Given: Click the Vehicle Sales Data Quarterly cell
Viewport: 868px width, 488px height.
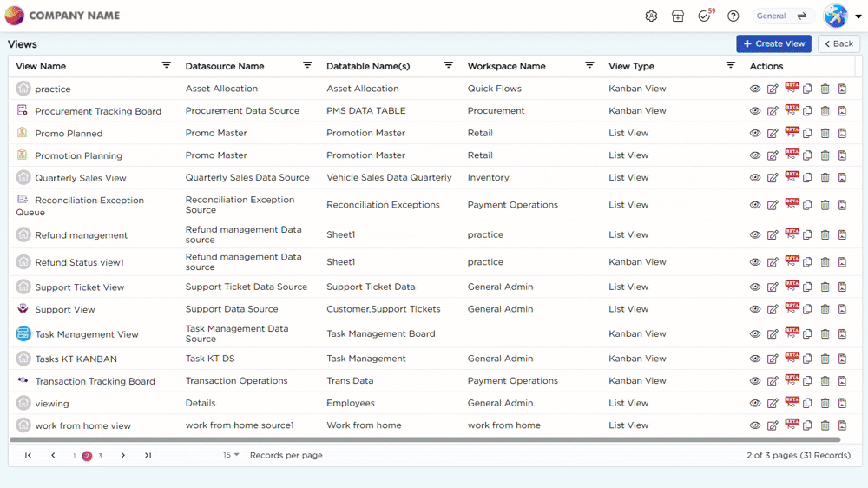Looking at the screenshot, I should [x=389, y=177].
